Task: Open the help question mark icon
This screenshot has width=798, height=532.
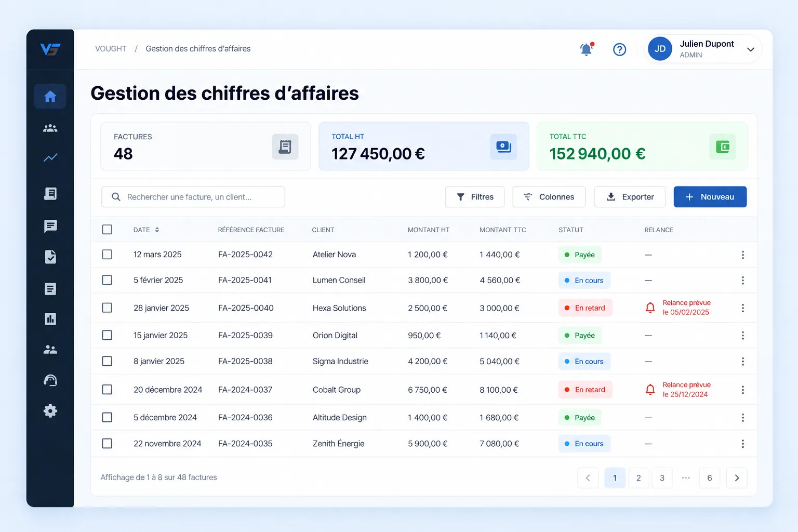Action: point(619,49)
